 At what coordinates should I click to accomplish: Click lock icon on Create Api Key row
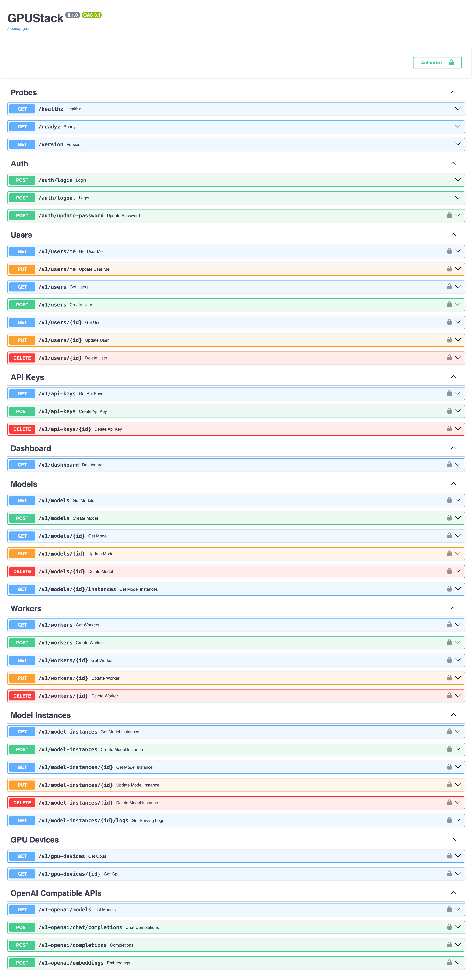449,411
